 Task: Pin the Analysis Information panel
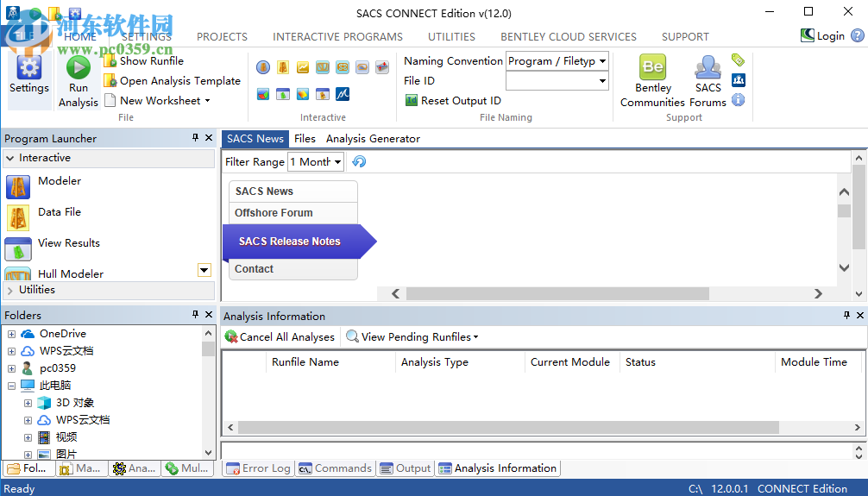[846, 315]
